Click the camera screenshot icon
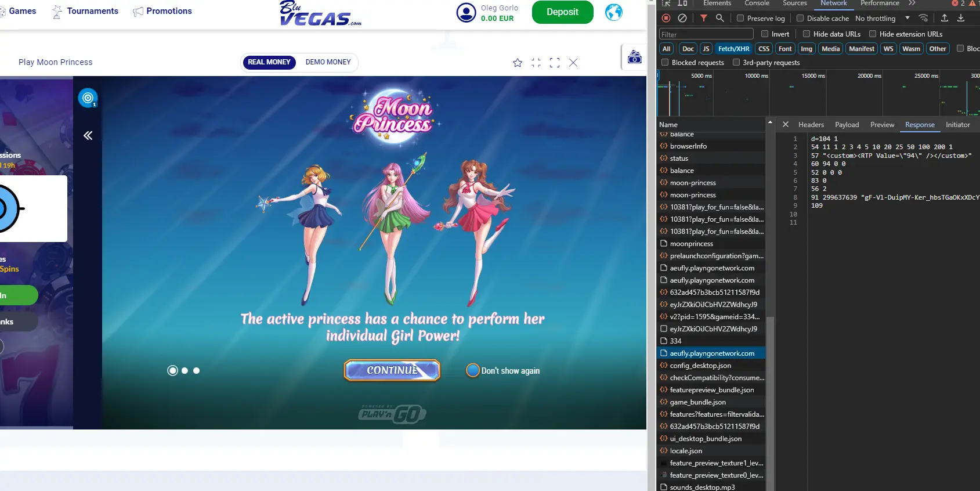The image size is (980, 491). (x=635, y=57)
